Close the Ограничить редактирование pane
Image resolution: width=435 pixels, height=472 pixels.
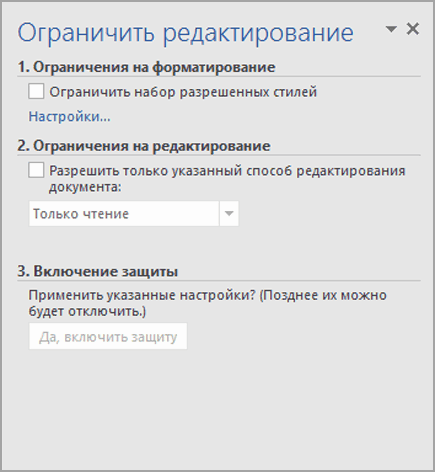coord(413,29)
